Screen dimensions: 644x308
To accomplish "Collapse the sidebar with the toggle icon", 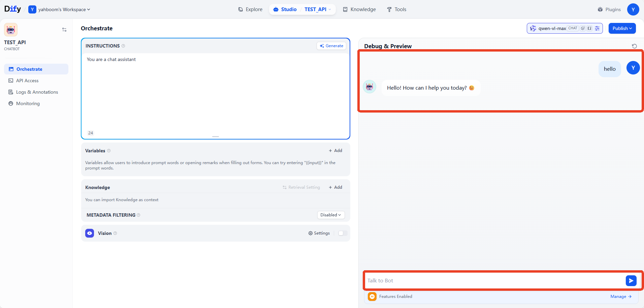I will (x=64, y=30).
